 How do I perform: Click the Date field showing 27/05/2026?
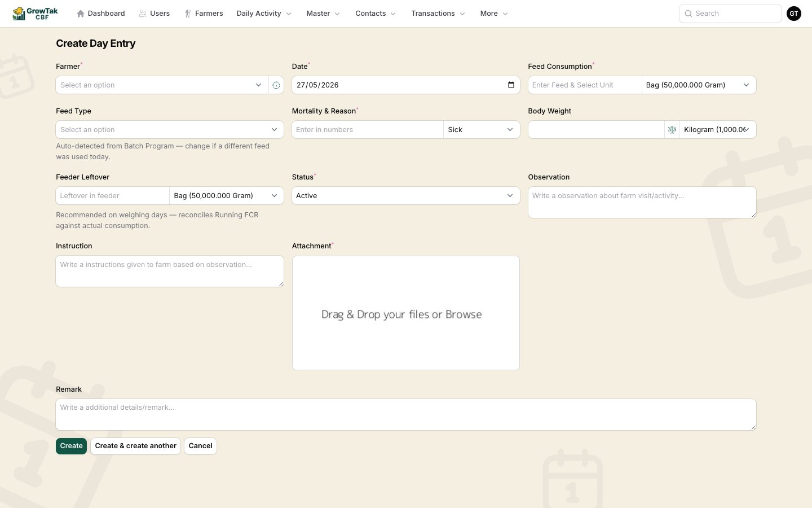[x=406, y=85]
